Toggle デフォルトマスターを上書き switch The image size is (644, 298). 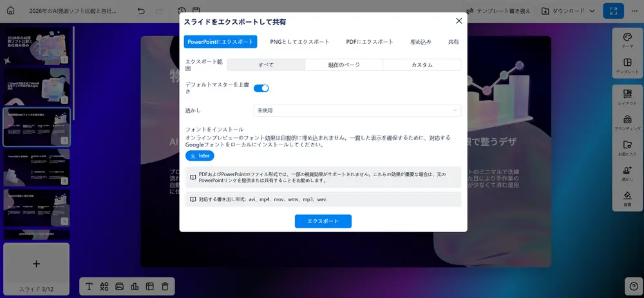[261, 88]
